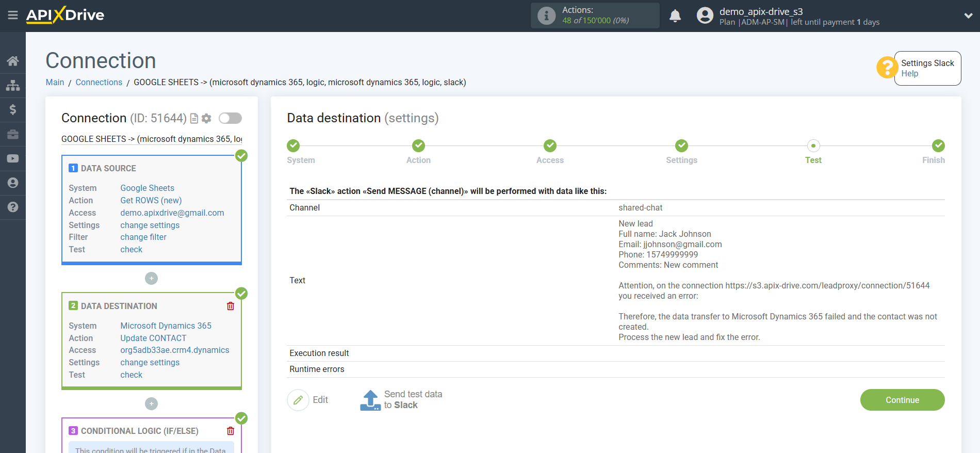980x453 pixels.
Task: Toggle the connection on/off switch
Action: pos(230,118)
